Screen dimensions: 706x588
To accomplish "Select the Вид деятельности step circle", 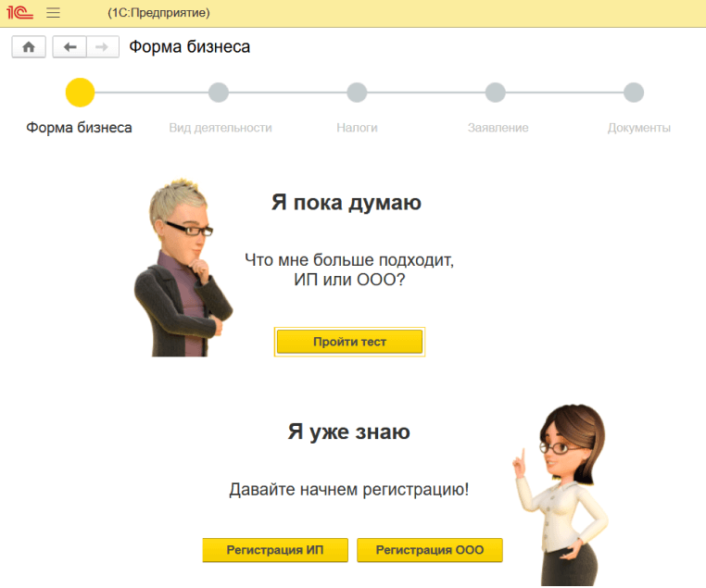I will pyautogui.click(x=219, y=93).
